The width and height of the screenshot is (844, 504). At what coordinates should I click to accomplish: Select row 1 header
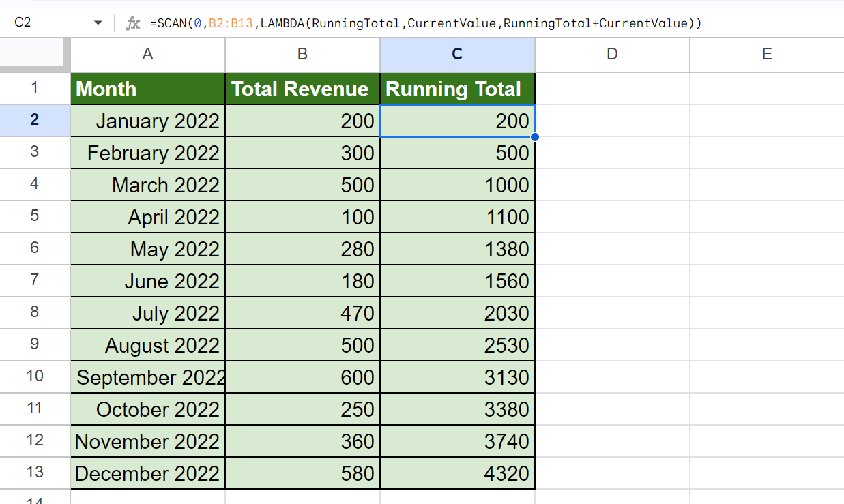coord(35,88)
